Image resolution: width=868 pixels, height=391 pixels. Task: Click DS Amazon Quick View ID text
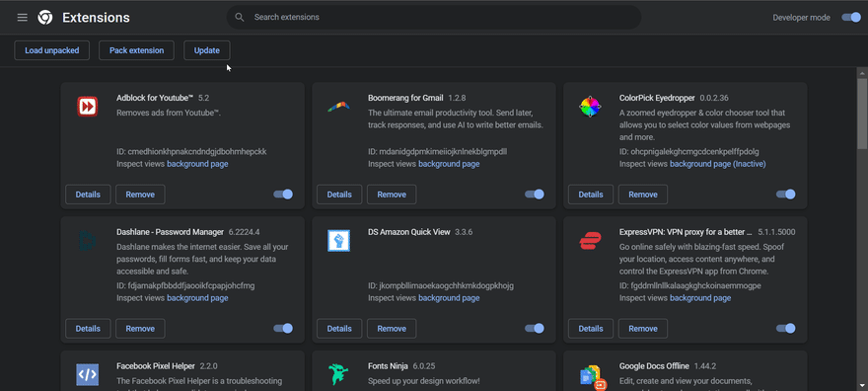pyautogui.click(x=441, y=285)
